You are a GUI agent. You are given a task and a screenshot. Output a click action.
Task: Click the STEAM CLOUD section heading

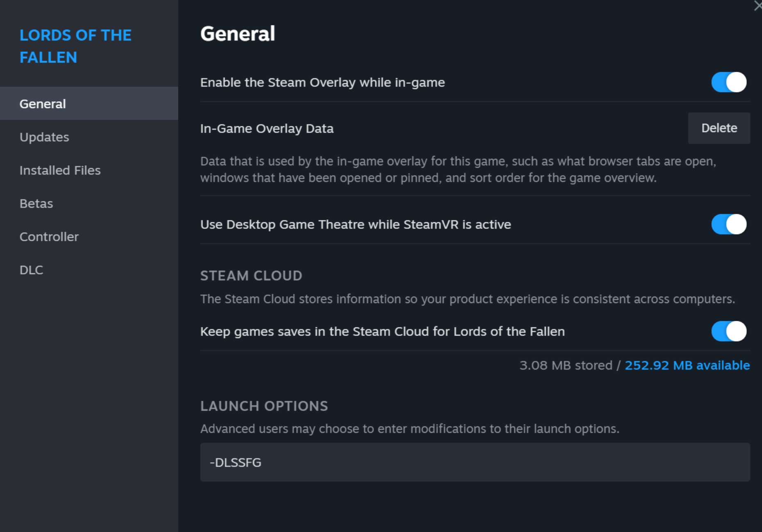(251, 276)
